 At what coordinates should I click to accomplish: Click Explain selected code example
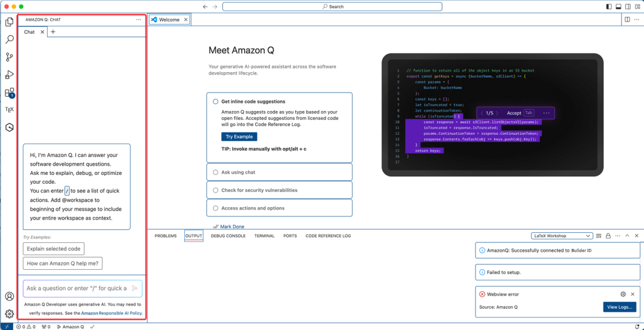point(54,249)
